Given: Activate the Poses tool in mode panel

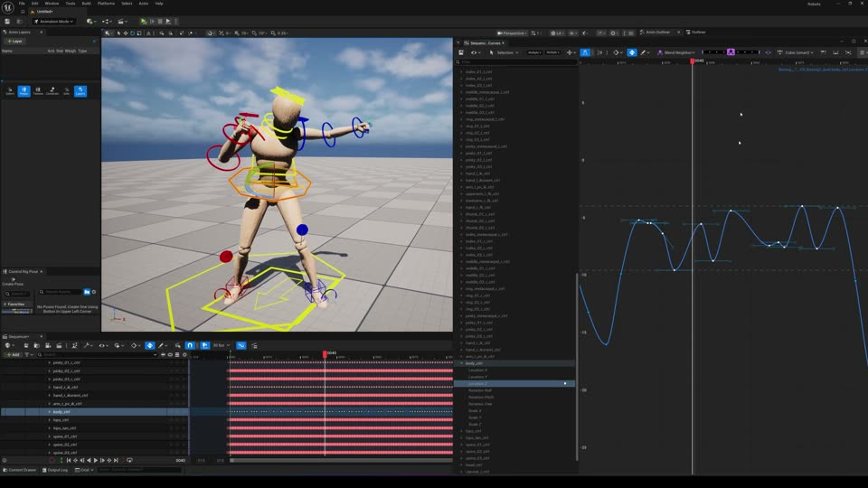Looking at the screenshot, I should click(x=24, y=90).
